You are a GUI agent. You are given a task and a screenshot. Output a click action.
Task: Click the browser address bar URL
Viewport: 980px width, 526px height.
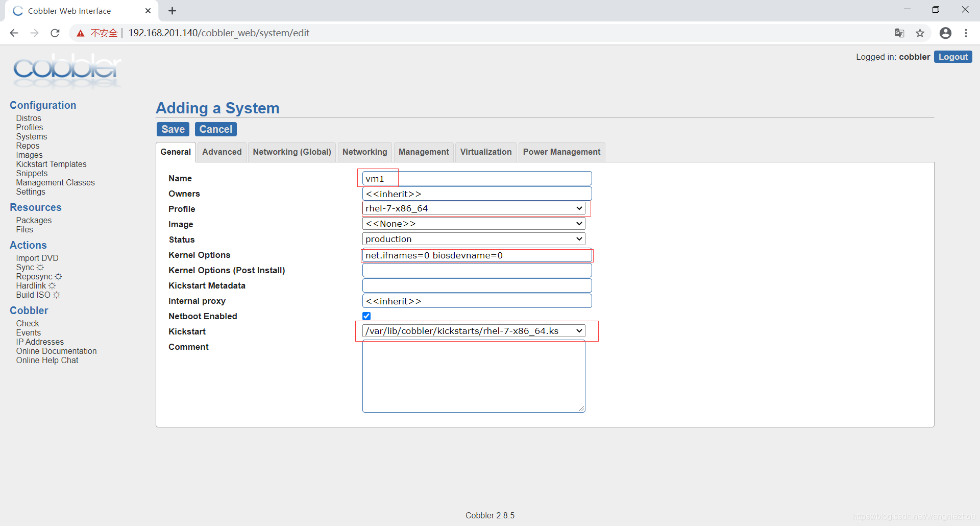pyautogui.click(x=219, y=33)
